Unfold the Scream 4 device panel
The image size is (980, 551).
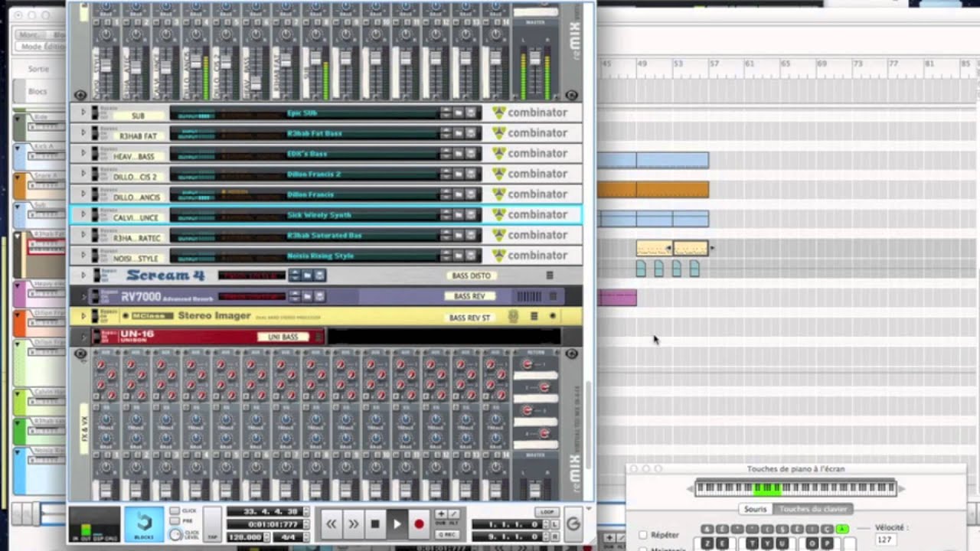point(83,275)
